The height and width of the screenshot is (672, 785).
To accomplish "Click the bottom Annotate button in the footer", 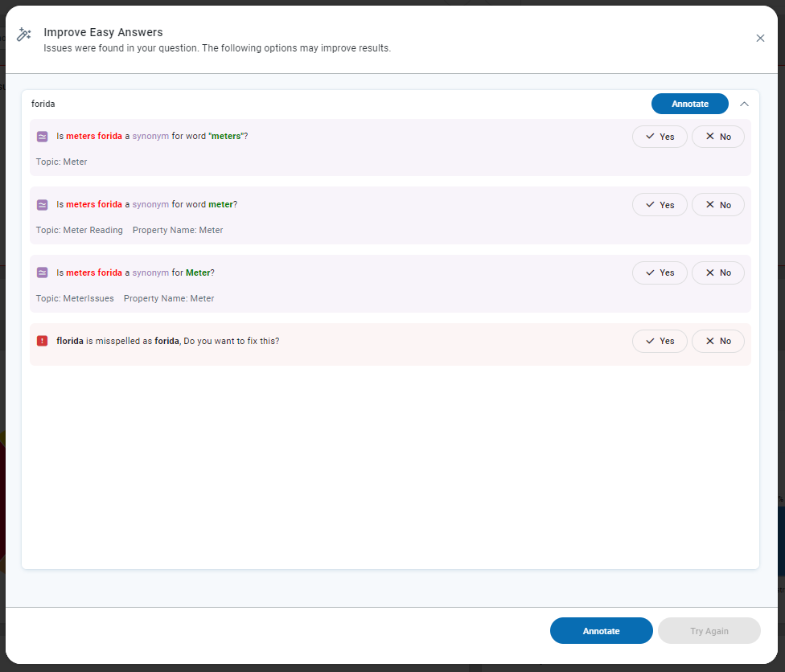I will pyautogui.click(x=601, y=631).
